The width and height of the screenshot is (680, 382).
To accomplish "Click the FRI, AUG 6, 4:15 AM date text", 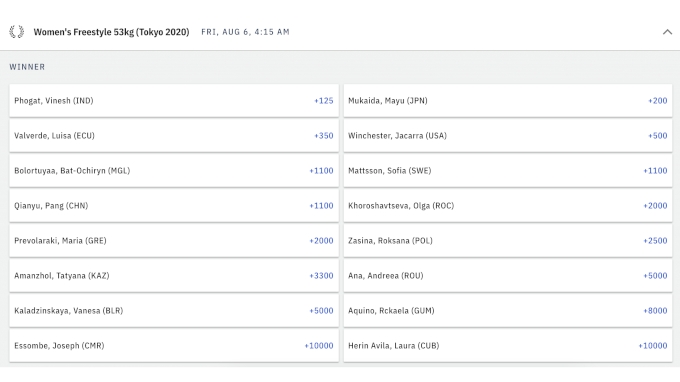I will tap(245, 32).
